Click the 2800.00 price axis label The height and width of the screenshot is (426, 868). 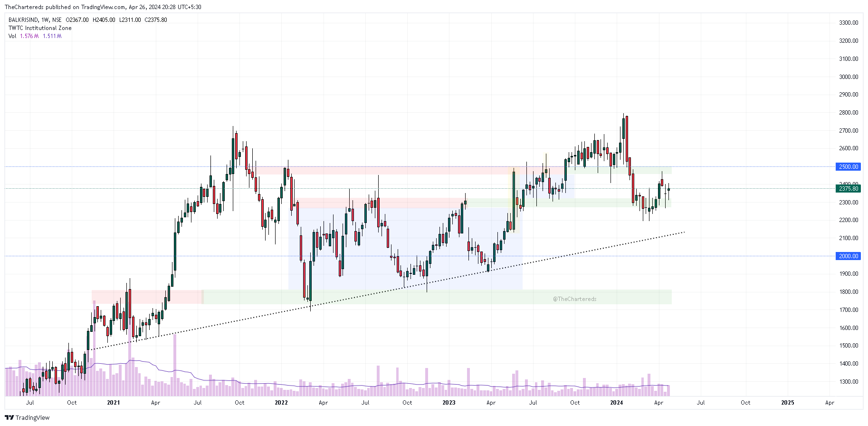pyautogui.click(x=849, y=113)
